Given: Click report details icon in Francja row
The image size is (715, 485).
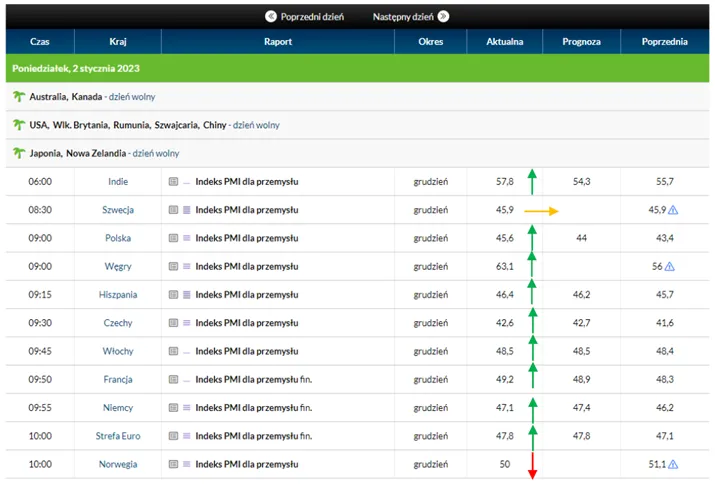Looking at the screenshot, I should point(173,379).
